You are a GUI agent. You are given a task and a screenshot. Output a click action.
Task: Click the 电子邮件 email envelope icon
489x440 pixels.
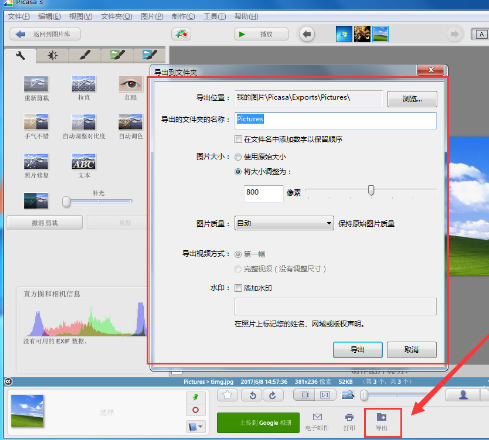click(x=317, y=417)
